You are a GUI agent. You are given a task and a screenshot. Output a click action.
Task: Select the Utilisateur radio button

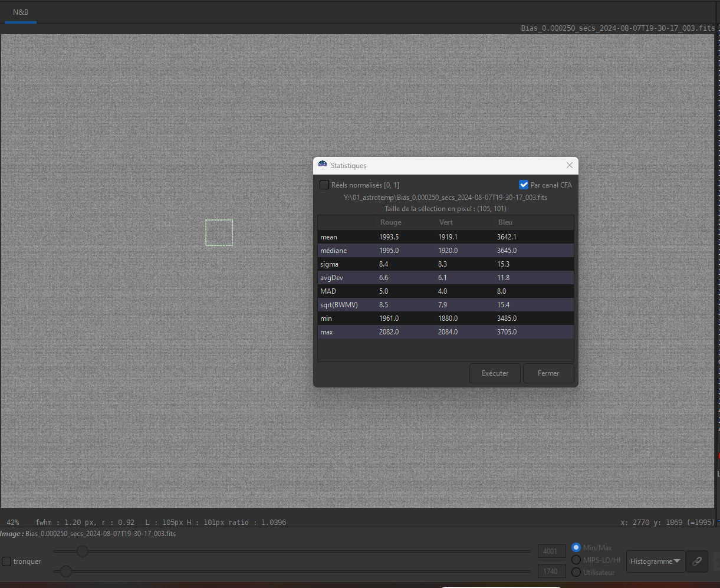click(x=577, y=572)
